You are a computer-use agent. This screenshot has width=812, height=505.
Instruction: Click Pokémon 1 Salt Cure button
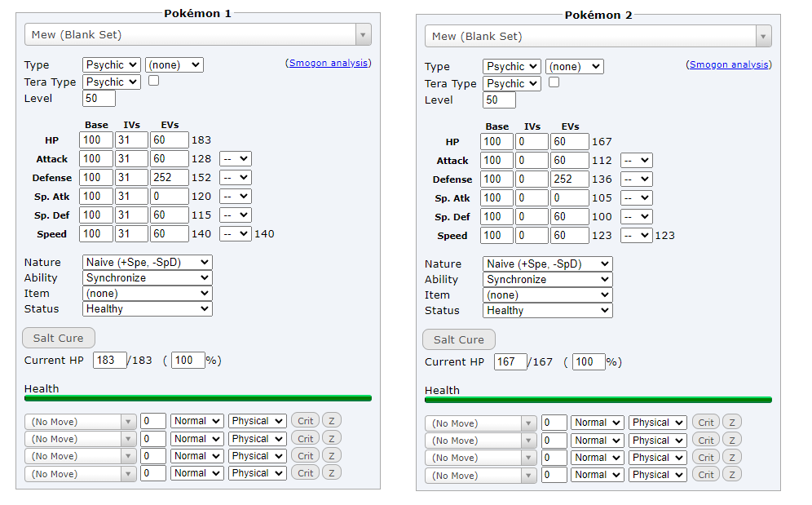(x=59, y=338)
